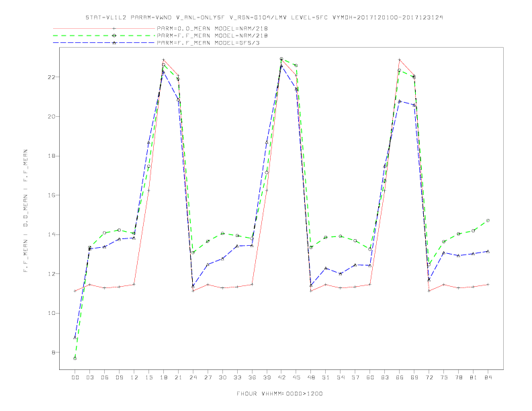
Task: Click the rotated y-axis title F.F_MEAN | O.O_MEAN | F.F_MEAN
Action: coord(26,211)
